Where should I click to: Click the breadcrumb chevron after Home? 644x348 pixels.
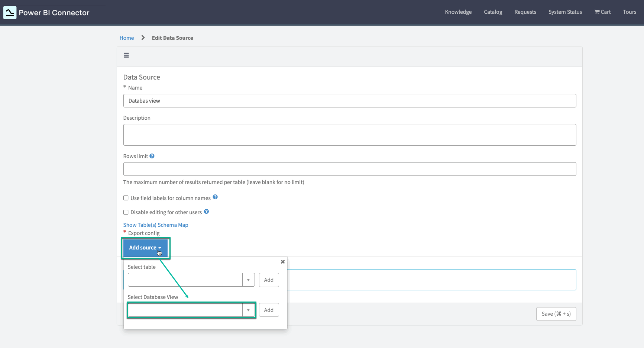point(143,38)
